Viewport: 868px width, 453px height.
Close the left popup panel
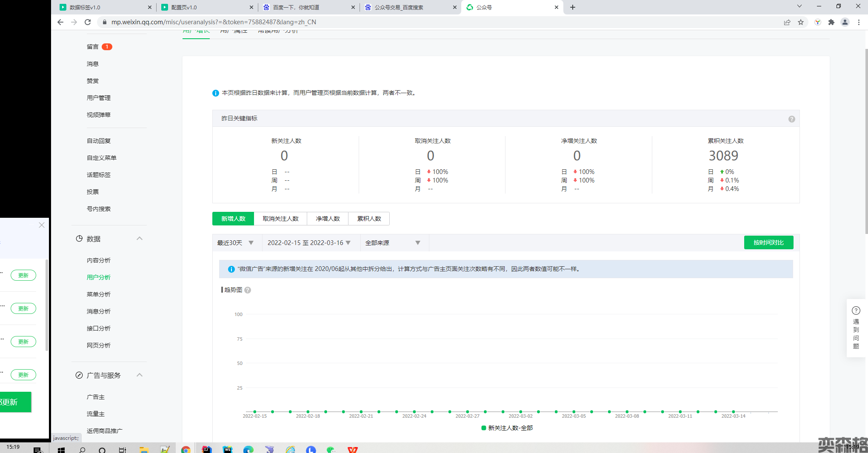point(42,225)
